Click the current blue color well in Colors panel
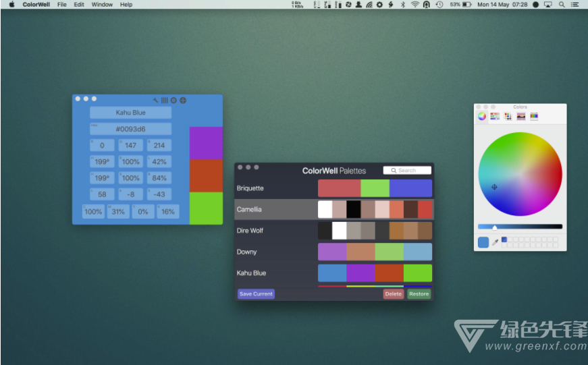 click(x=483, y=242)
